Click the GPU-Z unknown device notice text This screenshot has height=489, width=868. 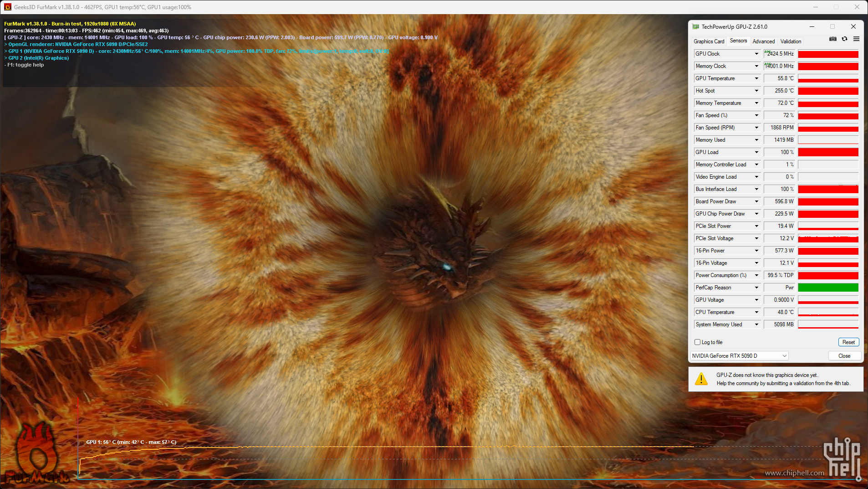pos(783,379)
